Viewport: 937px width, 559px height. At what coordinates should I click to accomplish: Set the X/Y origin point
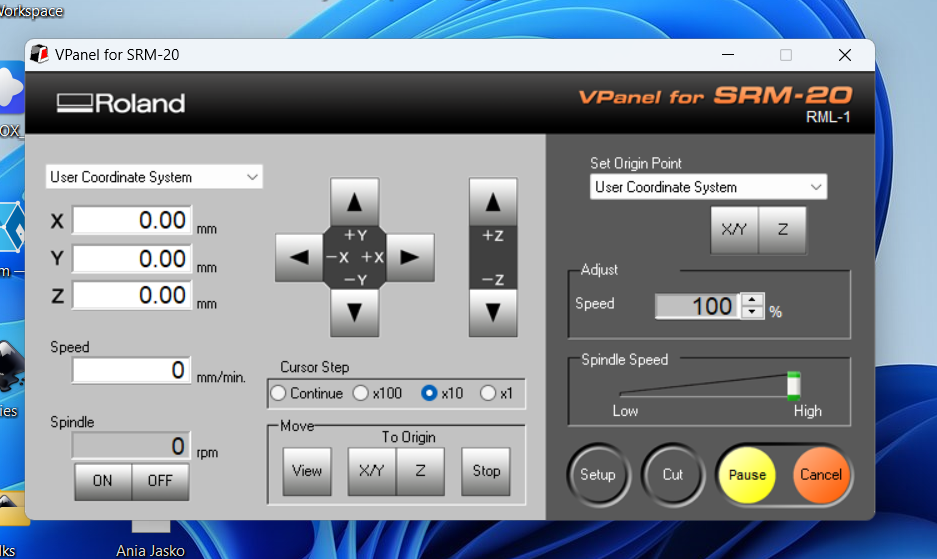click(734, 230)
